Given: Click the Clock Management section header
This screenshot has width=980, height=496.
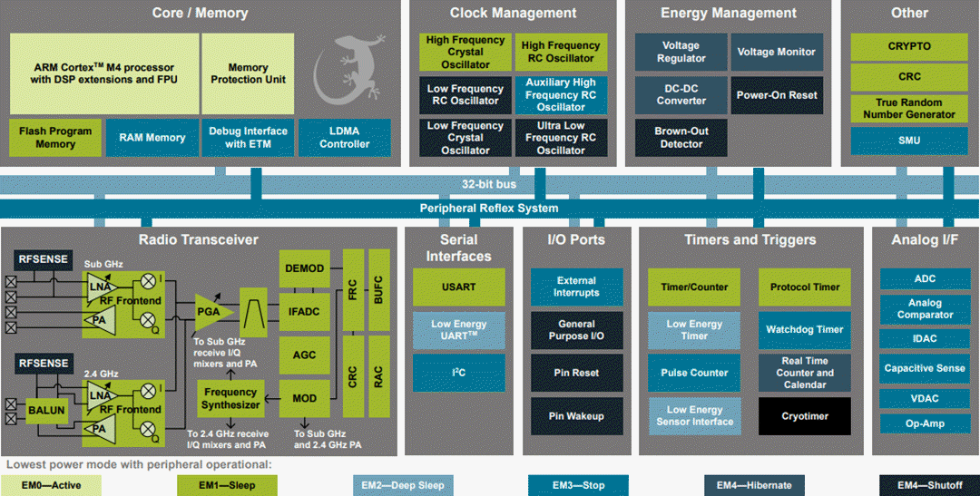Looking at the screenshot, I should coord(513,13).
